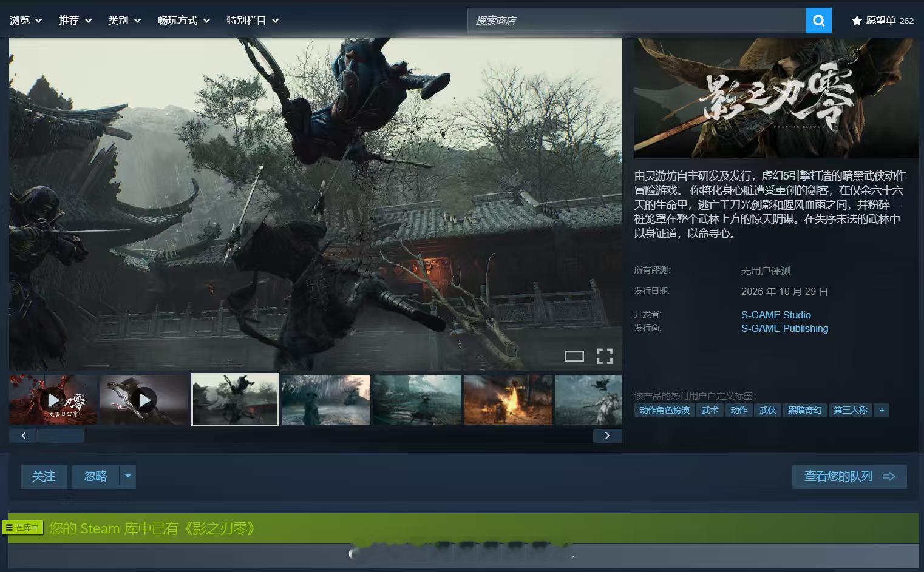This screenshot has width=924, height=572.
Task: Click the large main screenshot of the leaping fighter
Action: tap(316, 204)
